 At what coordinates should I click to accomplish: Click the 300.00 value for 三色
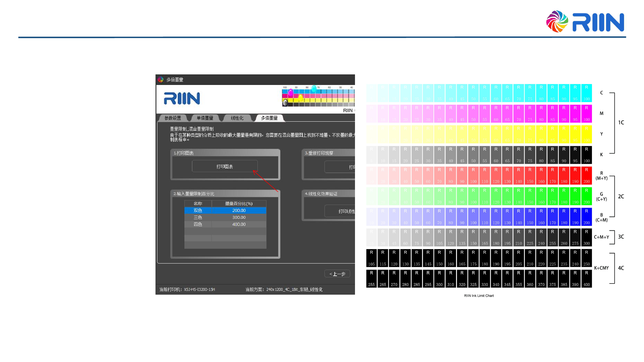coord(239,218)
